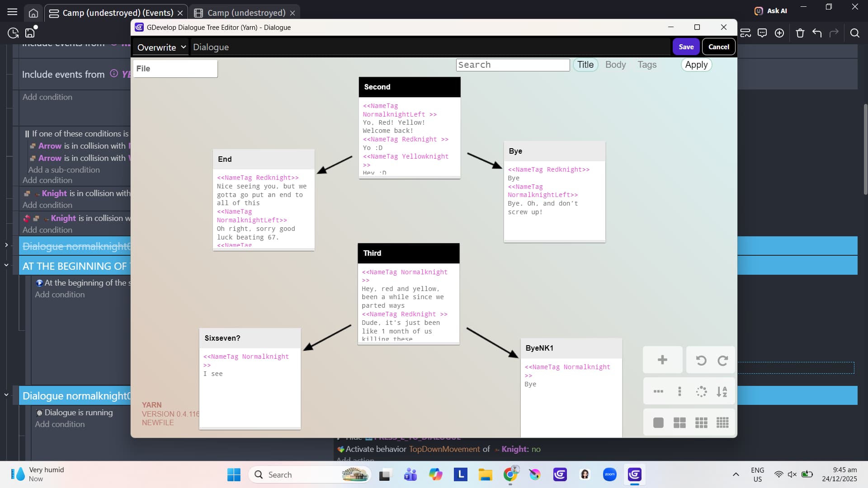Click the node Search input field
The image size is (868, 488).
click(513, 65)
